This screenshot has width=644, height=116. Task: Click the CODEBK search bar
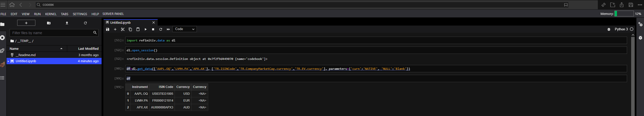[x=302, y=5]
